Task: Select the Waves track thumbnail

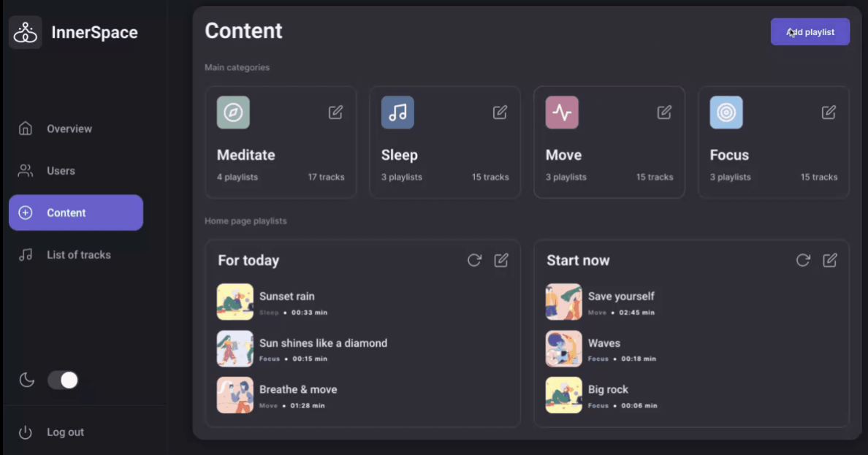Action: point(564,348)
